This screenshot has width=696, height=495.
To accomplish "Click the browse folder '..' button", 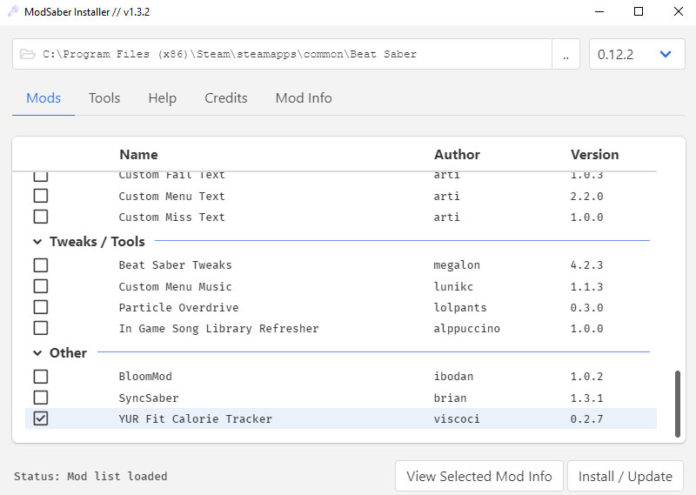I will [x=566, y=55].
